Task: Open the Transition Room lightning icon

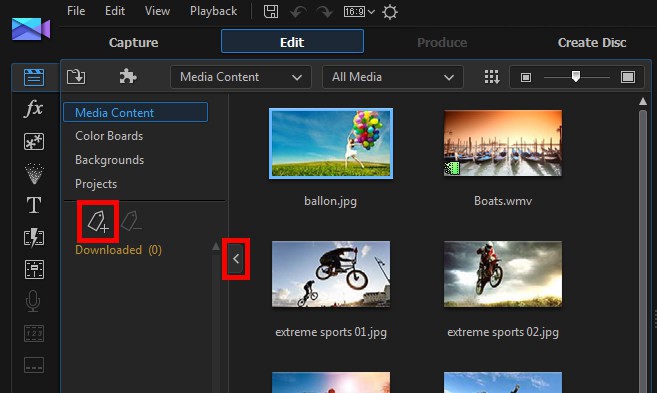Action: pyautogui.click(x=34, y=238)
